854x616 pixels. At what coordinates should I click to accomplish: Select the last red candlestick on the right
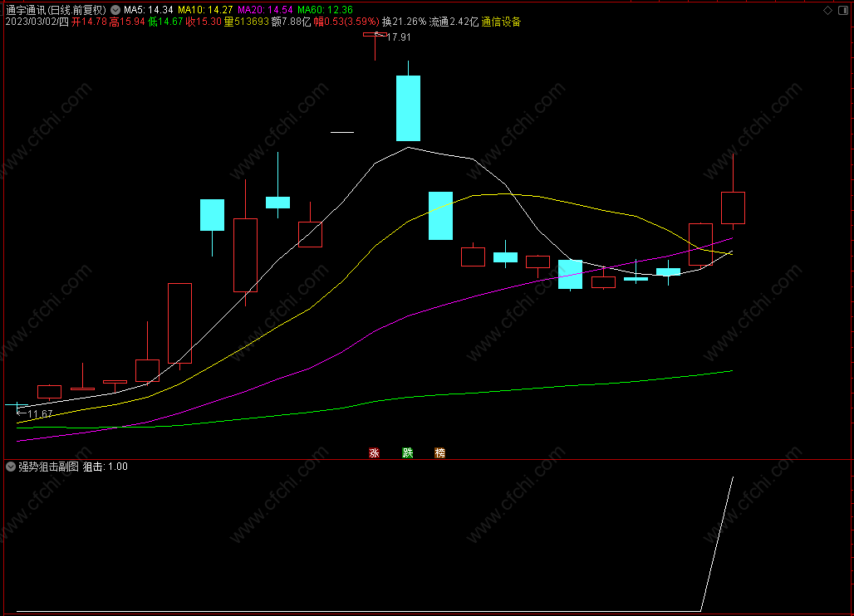coord(733,208)
